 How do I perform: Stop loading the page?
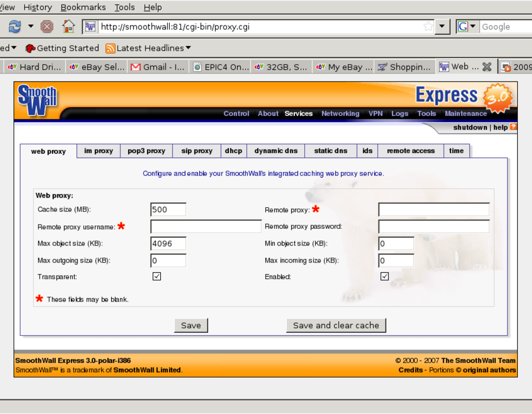[x=47, y=27]
